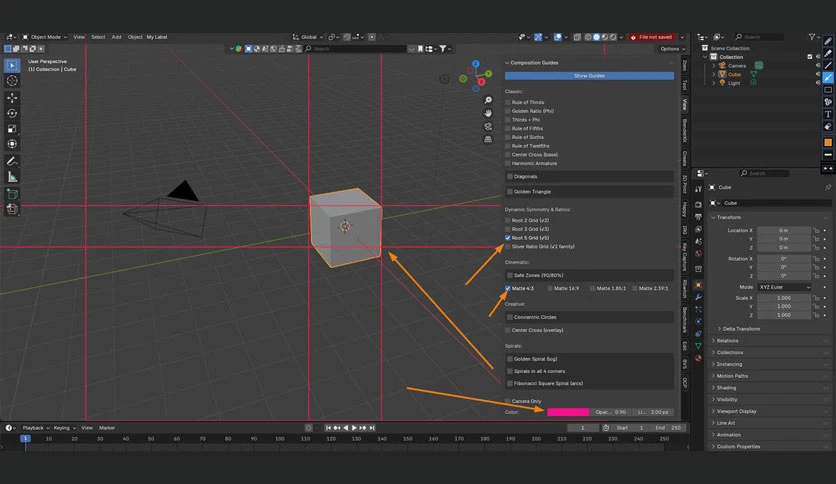Viewport: 836px width, 484px height.
Task: Uncheck Matte 4:3 checkbox
Action: point(508,288)
